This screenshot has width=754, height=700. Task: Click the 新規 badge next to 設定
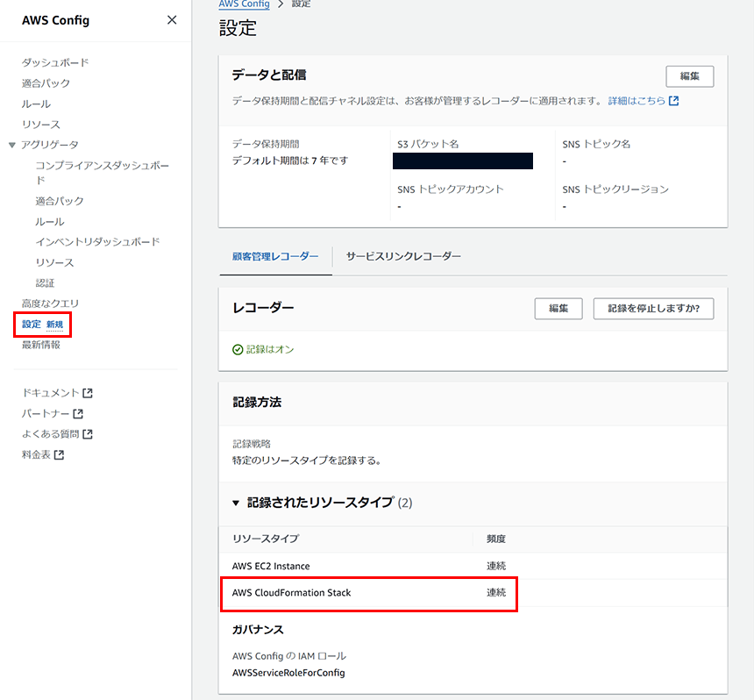click(x=55, y=325)
